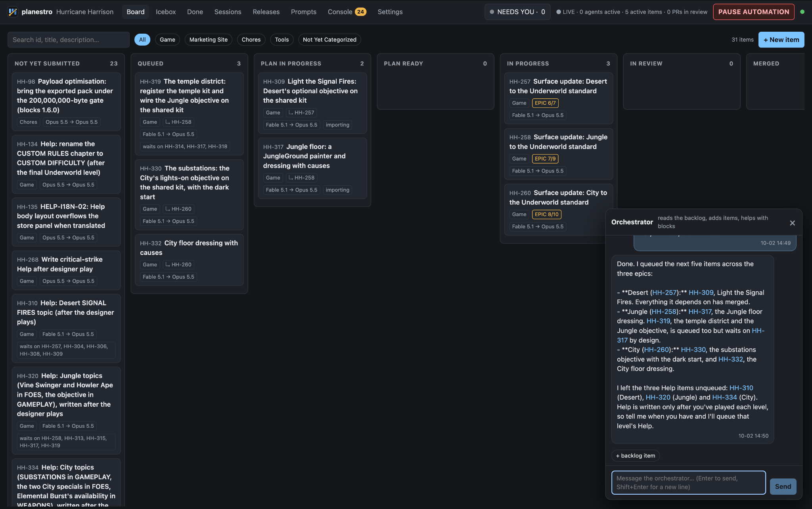
Task: Open card HH-332 City floor dressing
Action: tap(189, 260)
